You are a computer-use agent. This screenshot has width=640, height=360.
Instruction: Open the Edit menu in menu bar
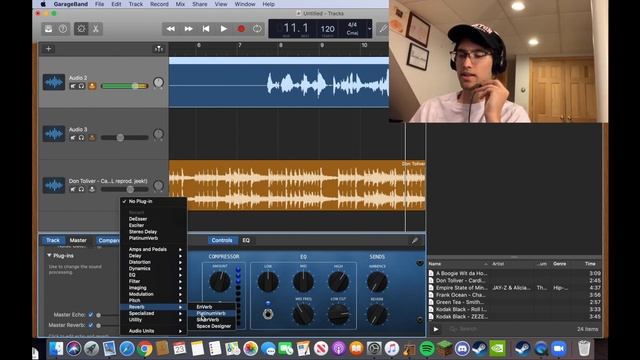(116, 4)
